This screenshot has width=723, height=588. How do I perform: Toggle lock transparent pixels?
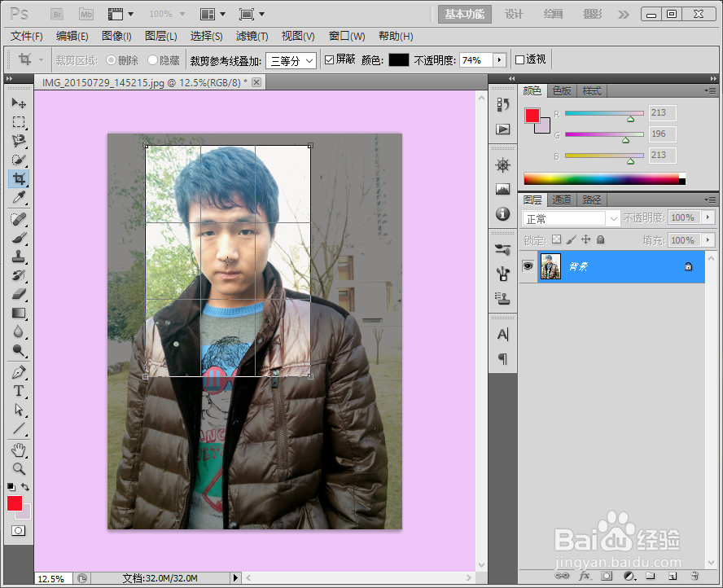(557, 239)
